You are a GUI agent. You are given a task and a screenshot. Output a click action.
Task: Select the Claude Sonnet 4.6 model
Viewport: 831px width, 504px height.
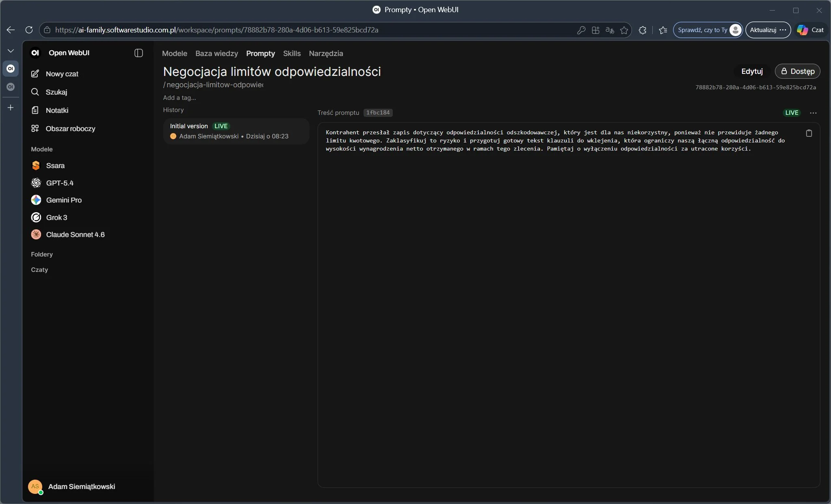pyautogui.click(x=87, y=235)
